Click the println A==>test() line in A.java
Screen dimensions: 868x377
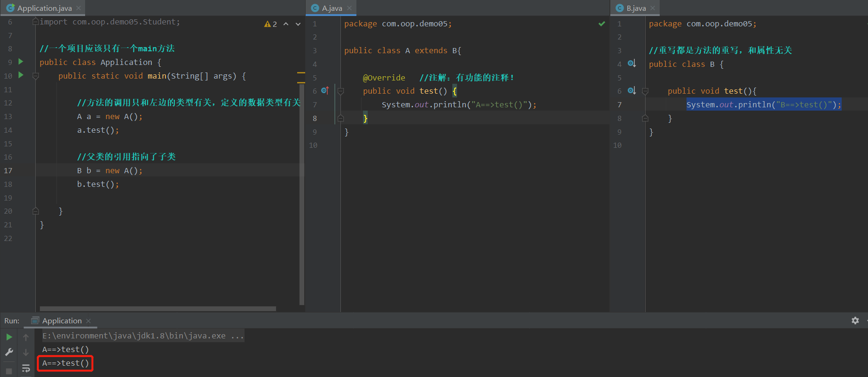[459, 104]
